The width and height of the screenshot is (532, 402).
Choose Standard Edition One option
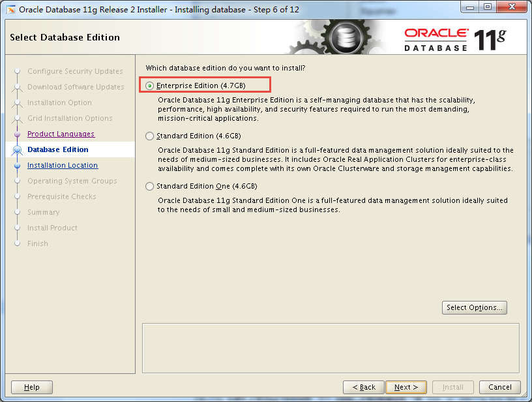(149, 186)
